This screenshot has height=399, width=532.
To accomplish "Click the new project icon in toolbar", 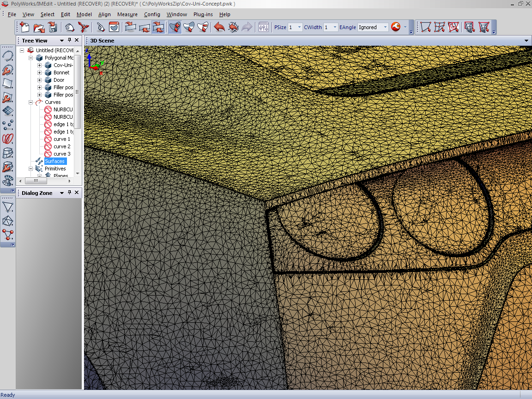I will tap(24, 27).
